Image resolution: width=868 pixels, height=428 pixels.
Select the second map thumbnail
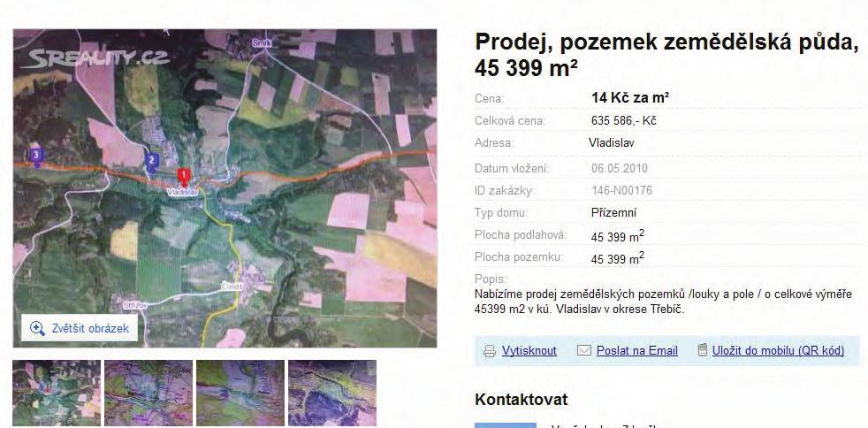(148, 394)
